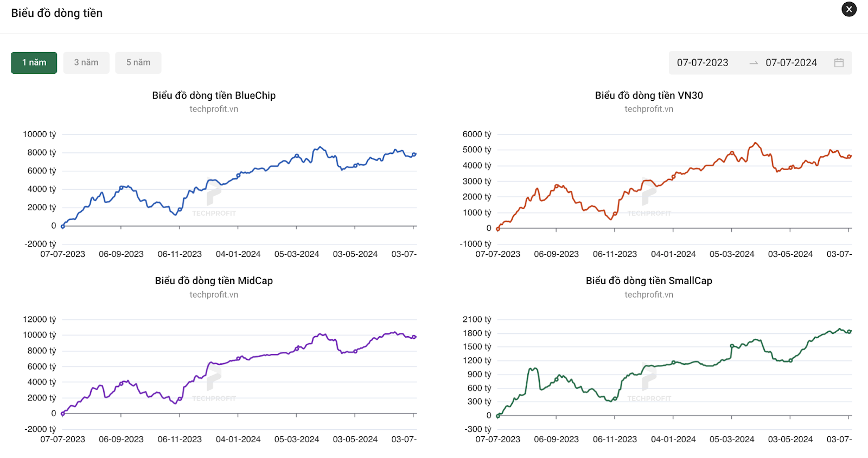Switch to the 5 năm range
Screen dimensions: 868x458
[x=138, y=63]
